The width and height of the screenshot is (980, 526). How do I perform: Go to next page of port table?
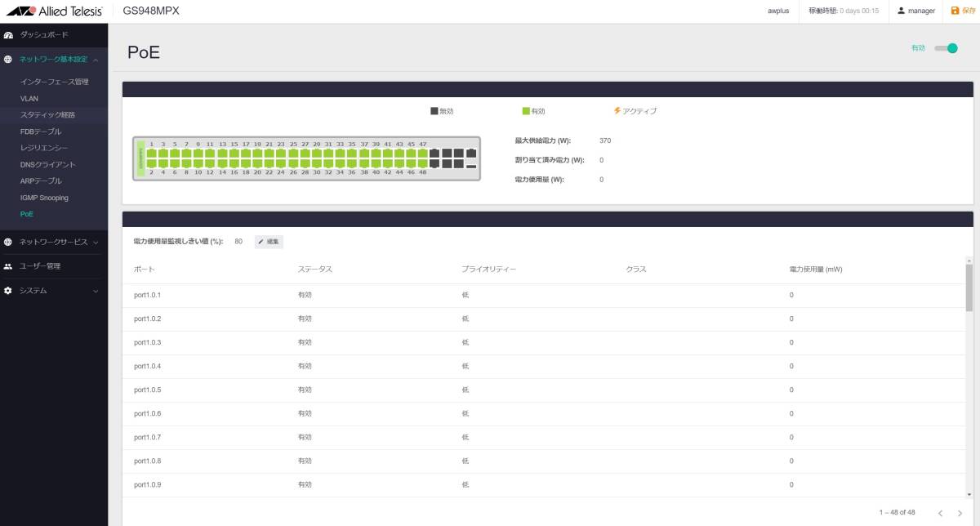pyautogui.click(x=960, y=513)
